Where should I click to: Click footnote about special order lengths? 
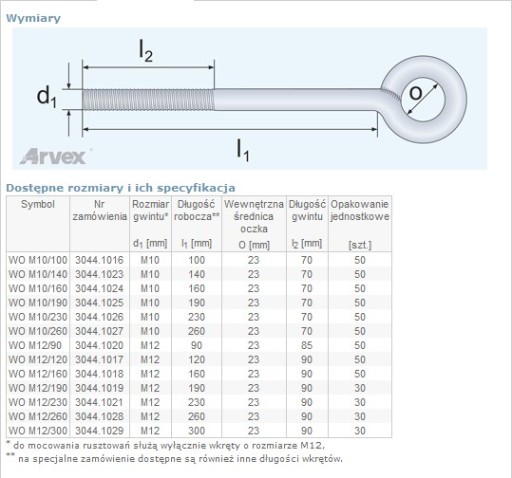(x=174, y=459)
